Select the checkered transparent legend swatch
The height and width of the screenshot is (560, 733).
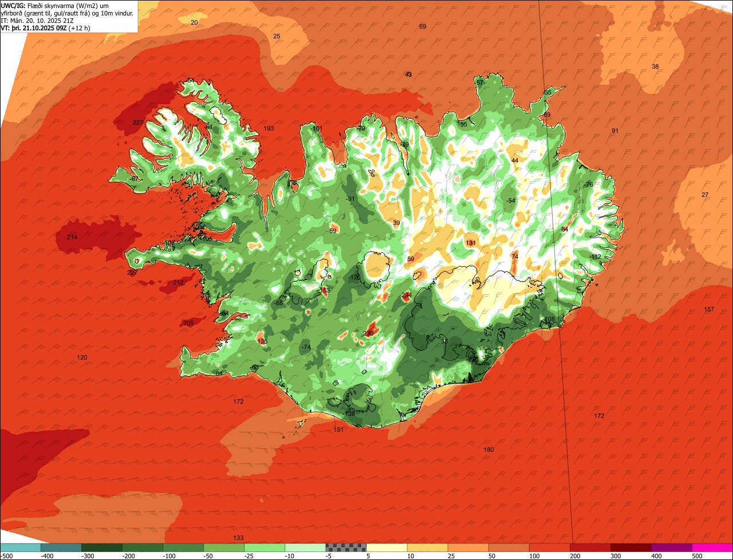[x=346, y=547]
